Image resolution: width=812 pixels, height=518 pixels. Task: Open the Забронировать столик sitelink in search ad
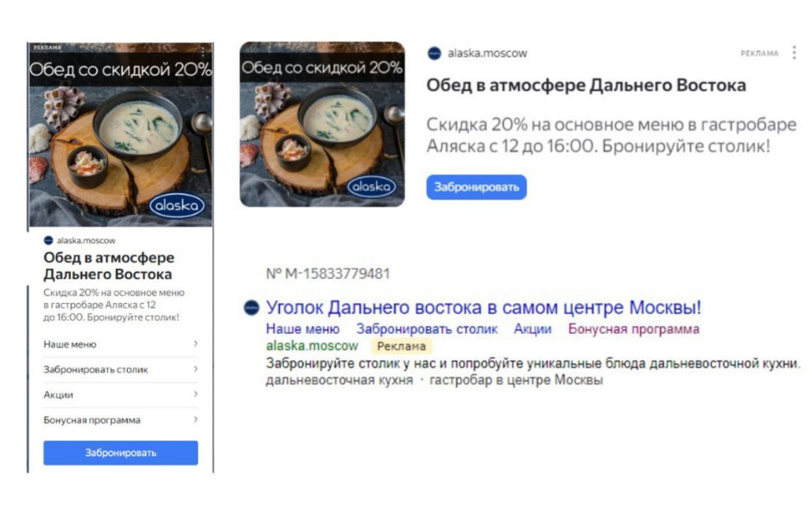[427, 329]
